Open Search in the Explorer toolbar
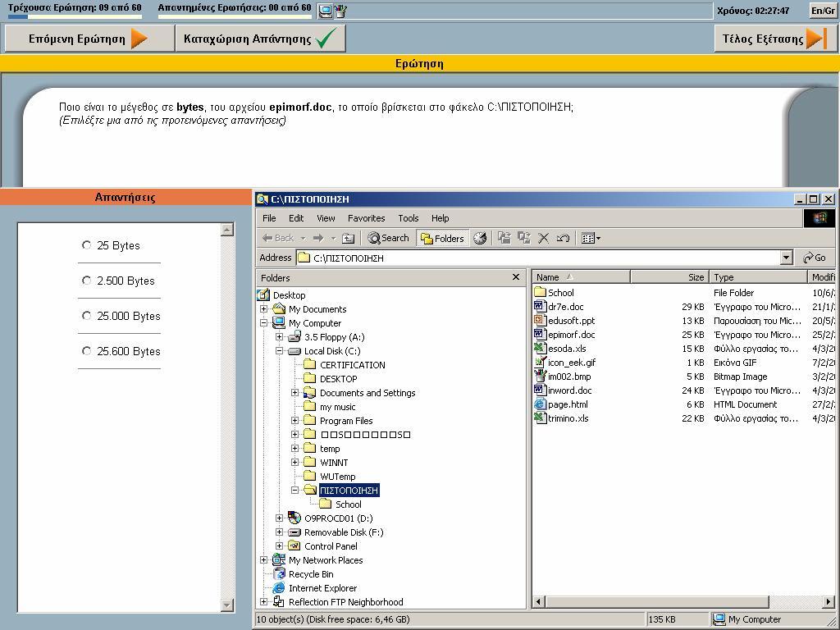Viewport: 840px width, 630px height. coord(388,238)
